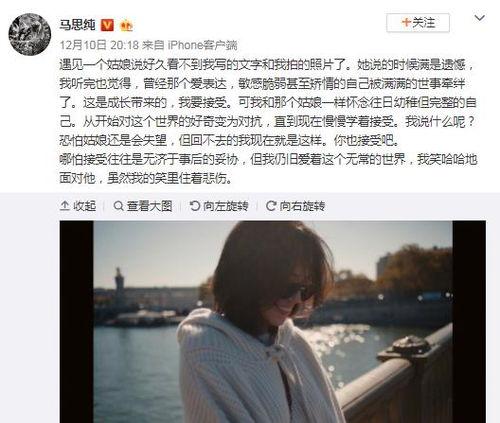Image resolution: width=500 pixels, height=423 pixels.
Task: Click the membership crown badge icon
Action: pos(126,26)
